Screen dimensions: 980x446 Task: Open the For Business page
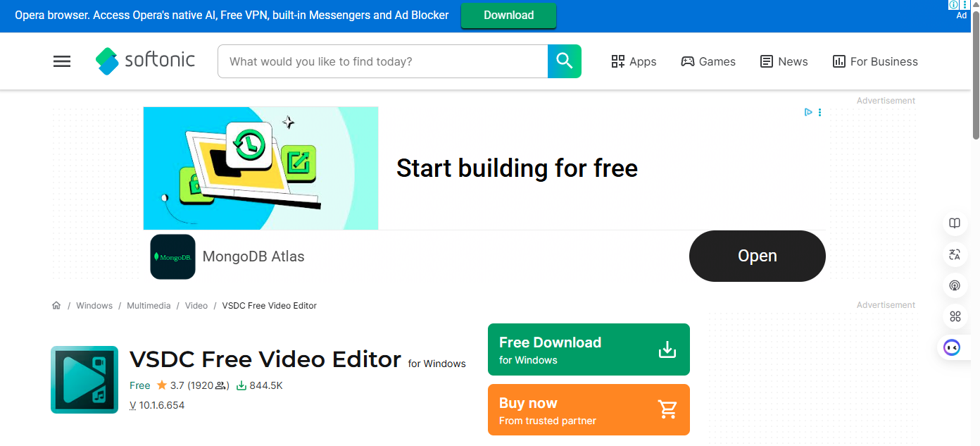pyautogui.click(x=875, y=61)
